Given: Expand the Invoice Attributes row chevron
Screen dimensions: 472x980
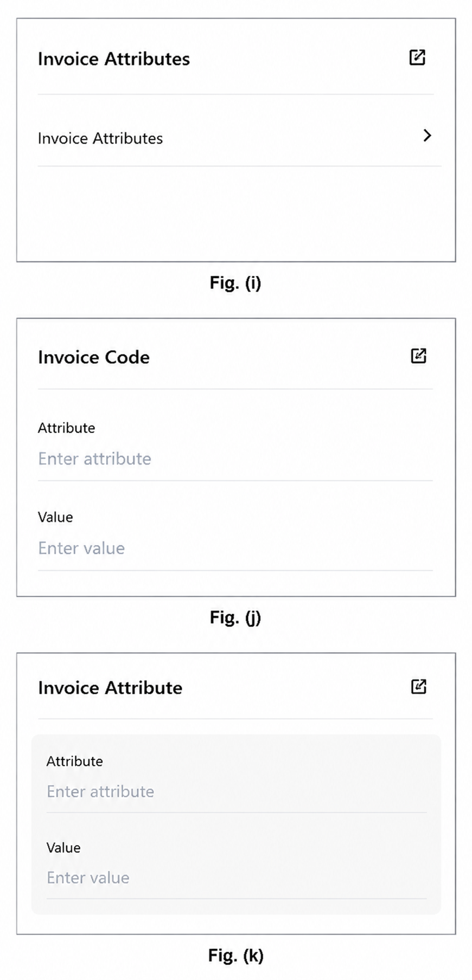Looking at the screenshot, I should pos(427,136).
